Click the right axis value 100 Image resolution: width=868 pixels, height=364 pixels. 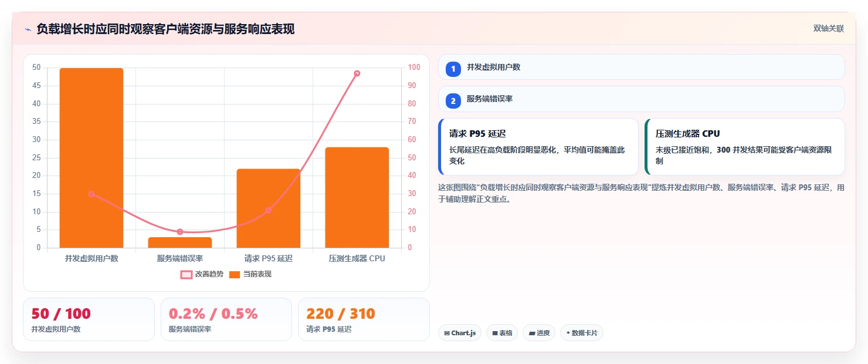point(414,68)
